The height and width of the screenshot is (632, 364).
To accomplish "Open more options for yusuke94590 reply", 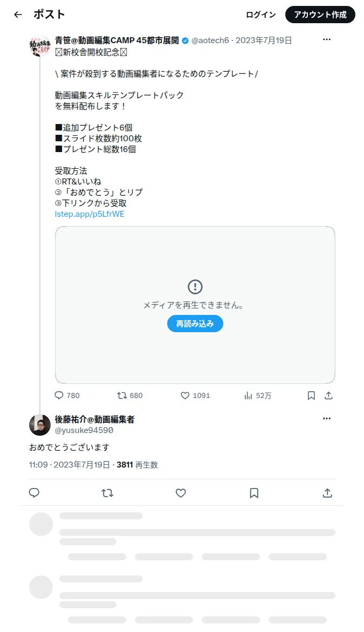I will pos(326,418).
